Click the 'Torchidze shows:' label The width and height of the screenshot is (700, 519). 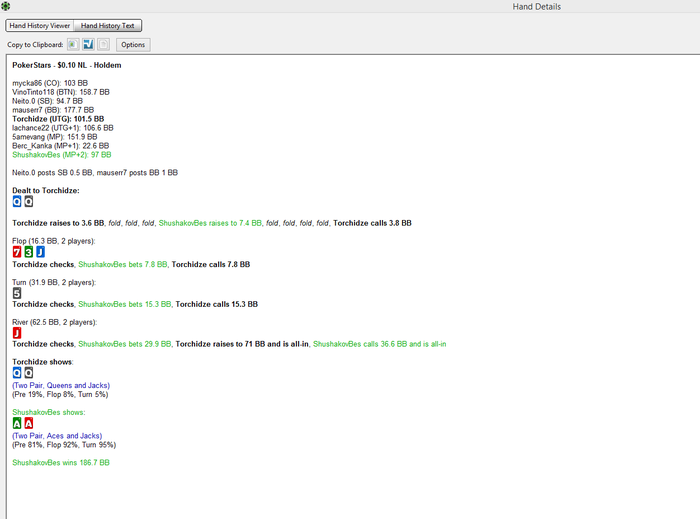[42, 362]
